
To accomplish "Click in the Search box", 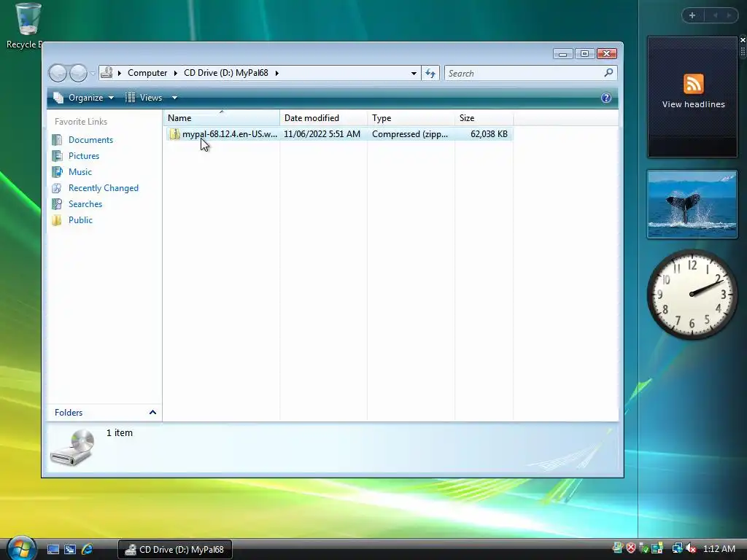I will pyautogui.click(x=524, y=74).
